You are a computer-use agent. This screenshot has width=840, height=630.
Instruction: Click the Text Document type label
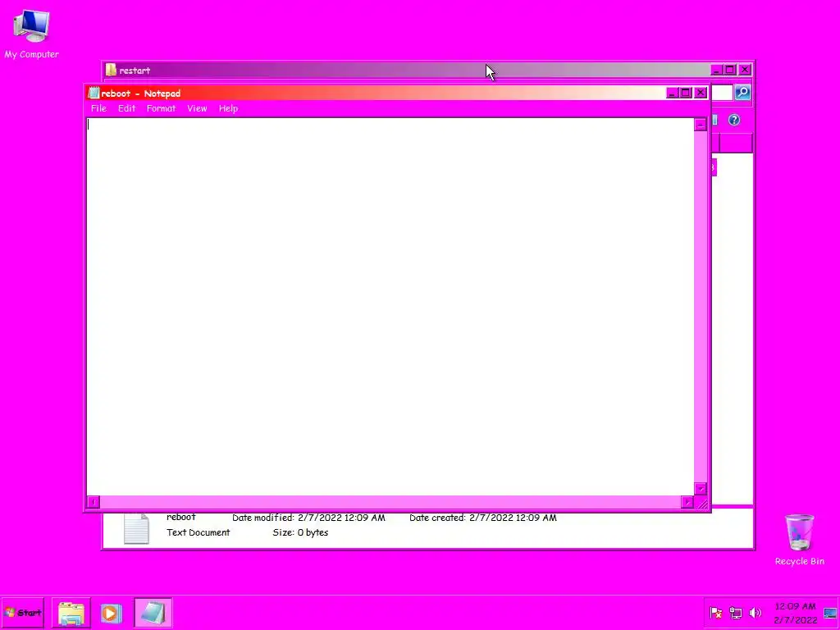tap(199, 532)
